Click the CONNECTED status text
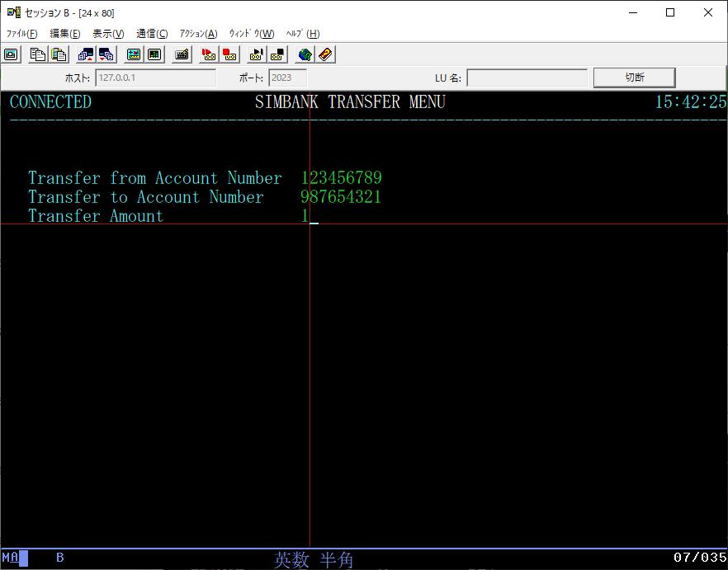Viewport: 728px width, 570px height. [50, 101]
